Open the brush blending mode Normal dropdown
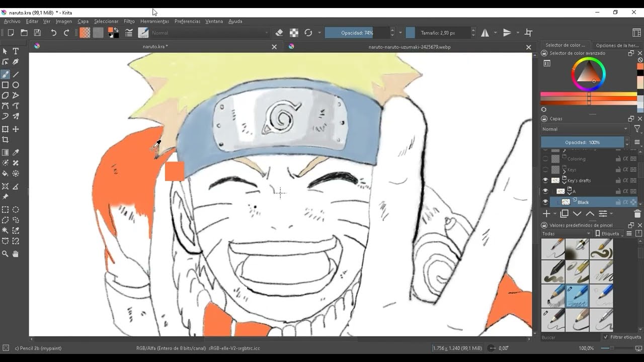 pos(210,33)
